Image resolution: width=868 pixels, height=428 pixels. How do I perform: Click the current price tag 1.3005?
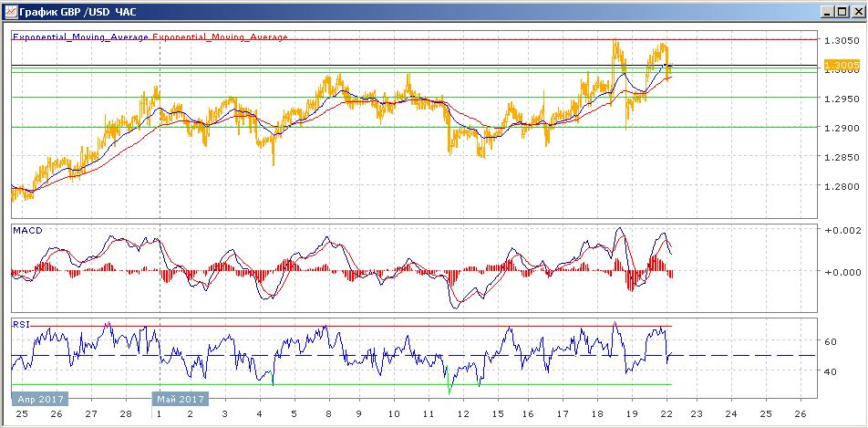(x=842, y=66)
